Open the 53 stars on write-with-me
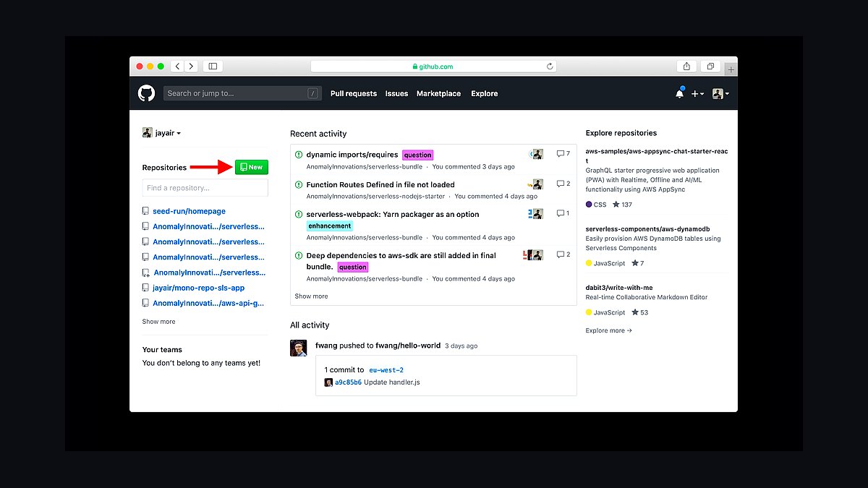 [x=640, y=312]
